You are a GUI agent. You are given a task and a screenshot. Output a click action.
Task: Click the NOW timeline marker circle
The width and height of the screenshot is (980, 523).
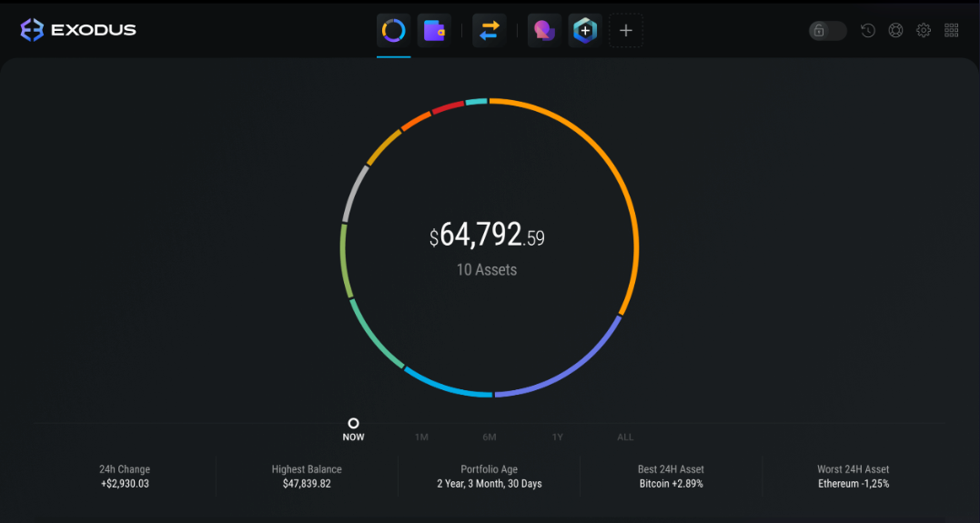(353, 424)
